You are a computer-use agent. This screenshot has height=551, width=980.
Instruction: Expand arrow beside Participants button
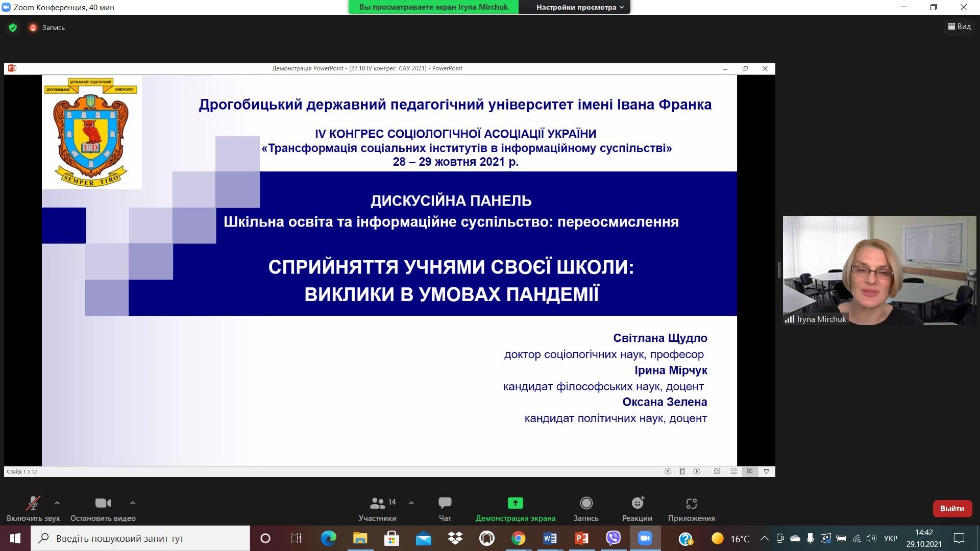pos(411,503)
